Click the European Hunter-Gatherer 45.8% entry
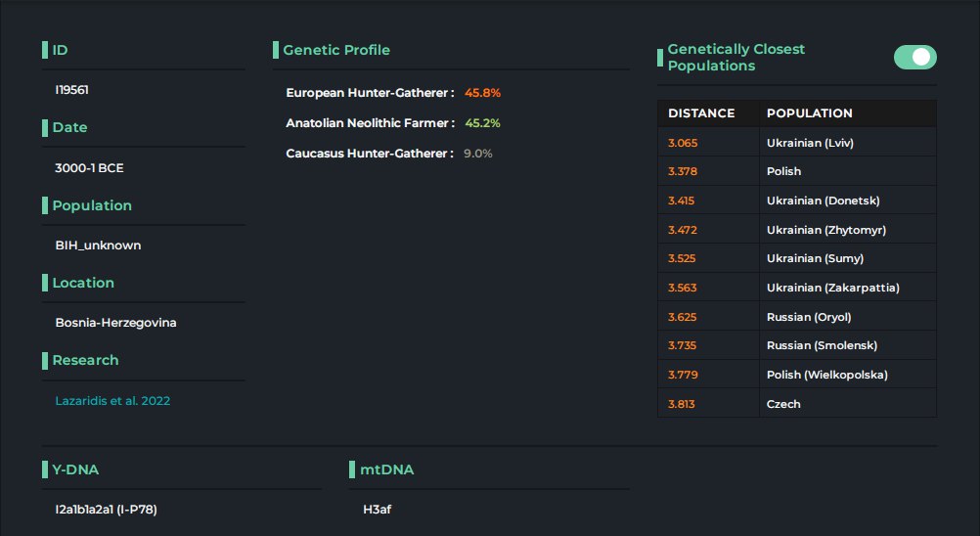The image size is (980, 536). pyautogui.click(x=392, y=93)
